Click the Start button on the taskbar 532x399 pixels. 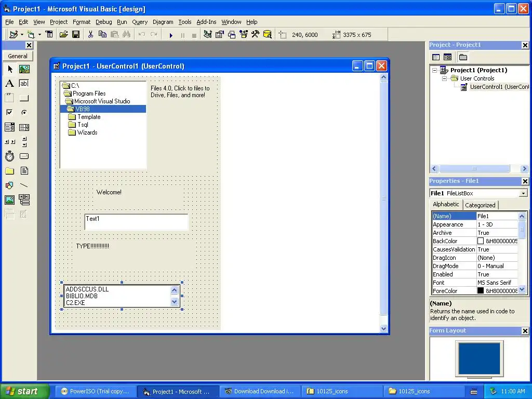(24, 391)
